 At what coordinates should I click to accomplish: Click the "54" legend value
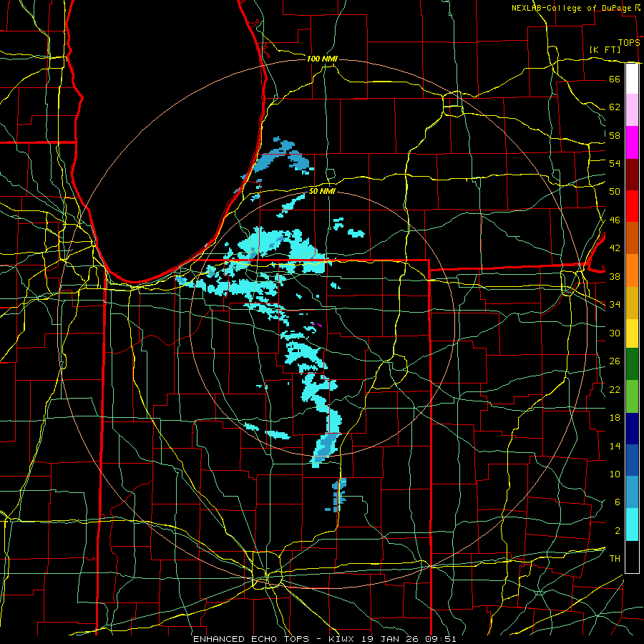tap(615, 163)
